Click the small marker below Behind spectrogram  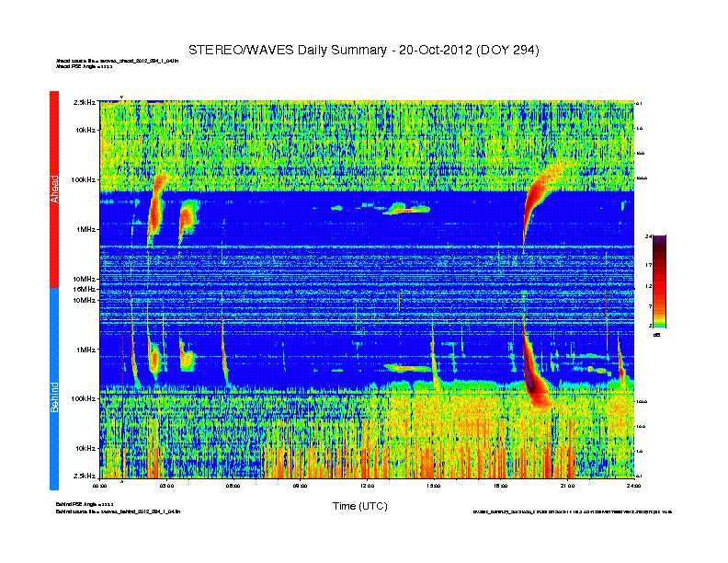pos(122,479)
